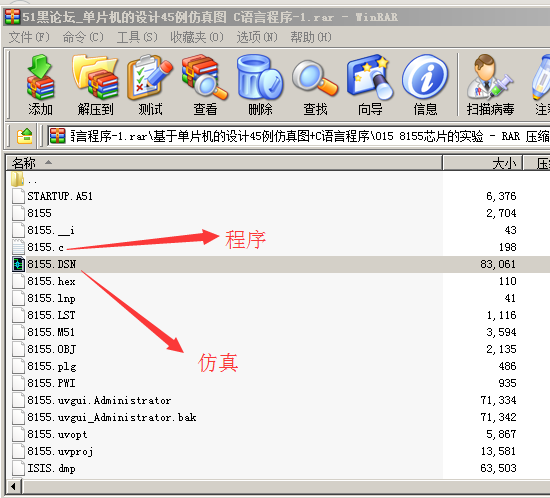Click the file icon of 8155.OBJ
This screenshot has width=550, height=498.
(x=18, y=349)
